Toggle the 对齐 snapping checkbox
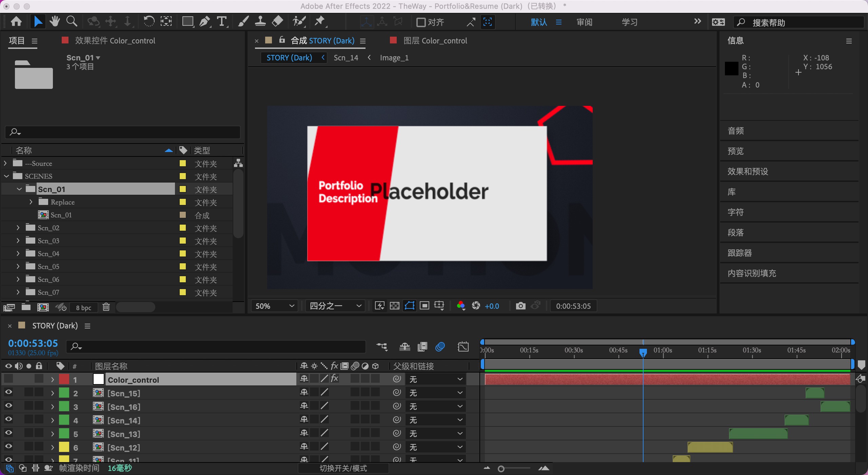The height and width of the screenshot is (475, 868). (x=421, y=22)
